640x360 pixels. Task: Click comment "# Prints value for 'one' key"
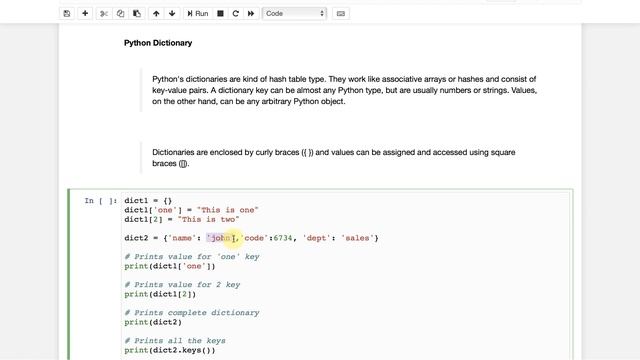192,257
